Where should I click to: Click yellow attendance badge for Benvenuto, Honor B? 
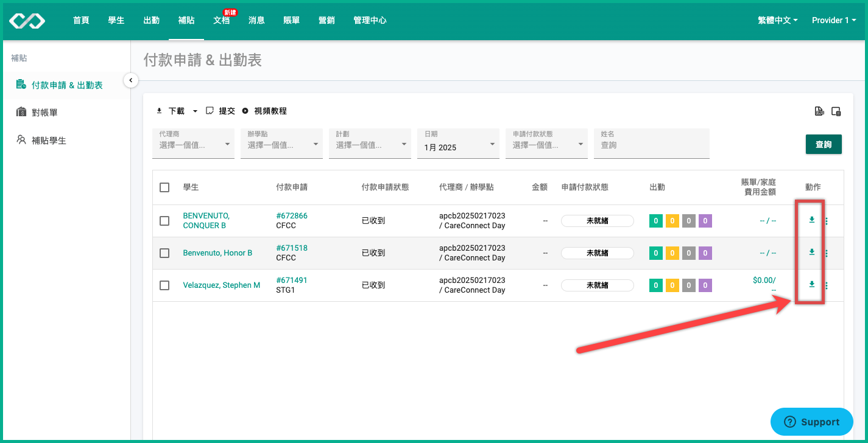tap(672, 253)
